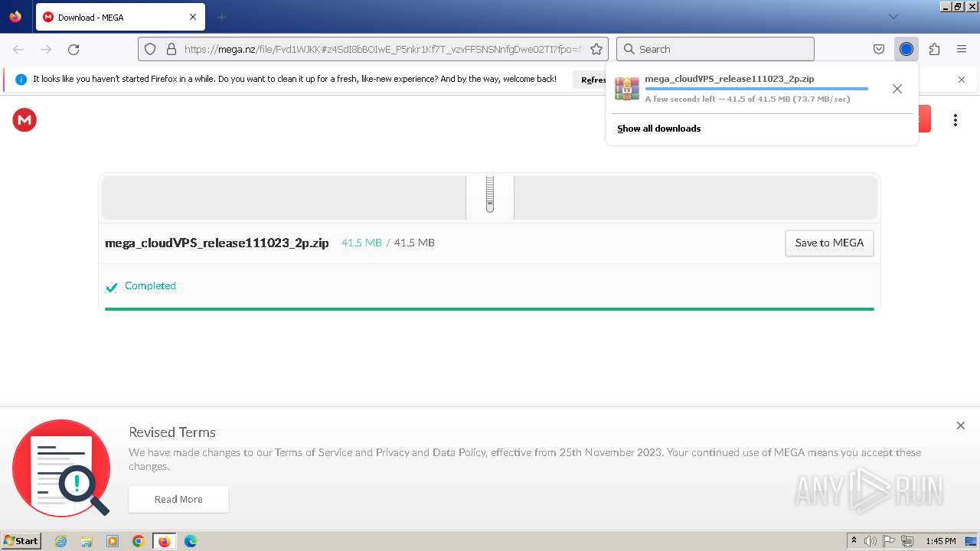Click the MEGA logo icon

[24, 119]
